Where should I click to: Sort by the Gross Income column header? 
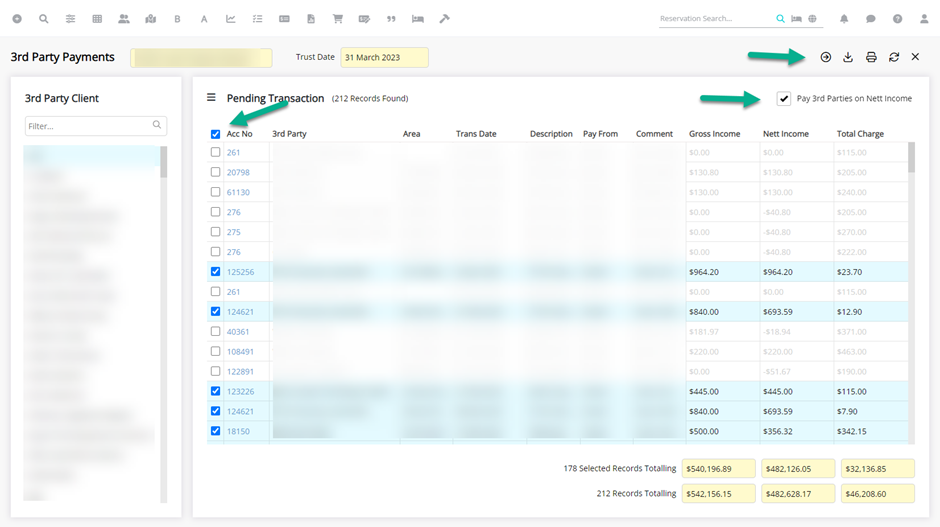[714, 134]
